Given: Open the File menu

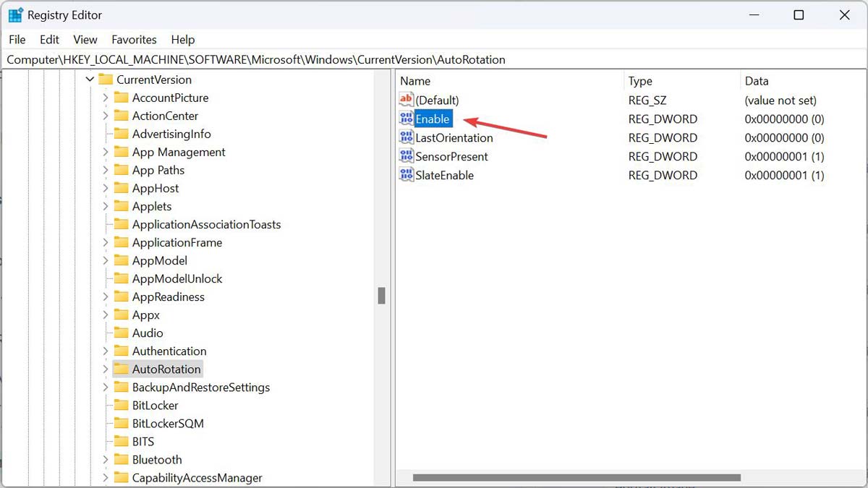Looking at the screenshot, I should coord(17,40).
